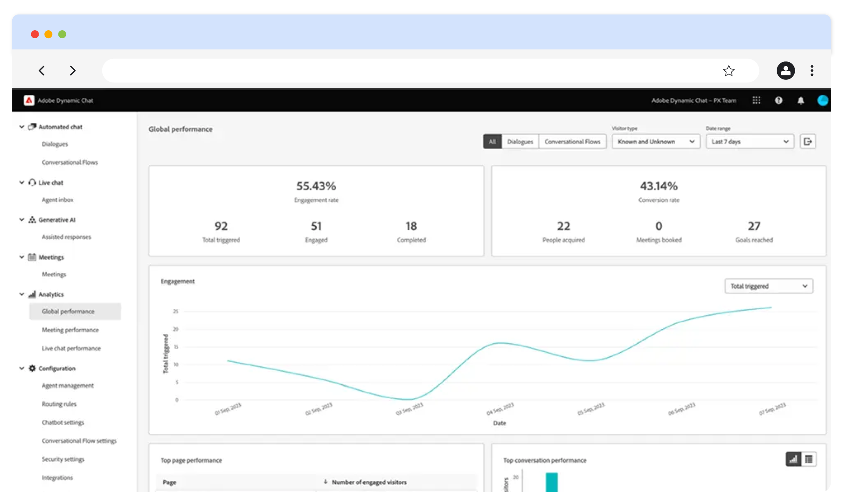Open the apps grid switcher icon
The image size is (843, 504).
click(756, 100)
